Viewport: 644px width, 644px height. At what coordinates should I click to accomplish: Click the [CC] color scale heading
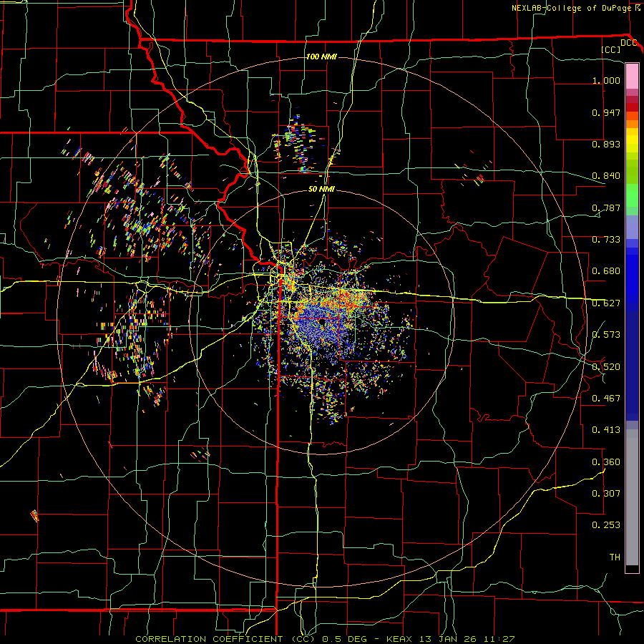click(x=611, y=49)
